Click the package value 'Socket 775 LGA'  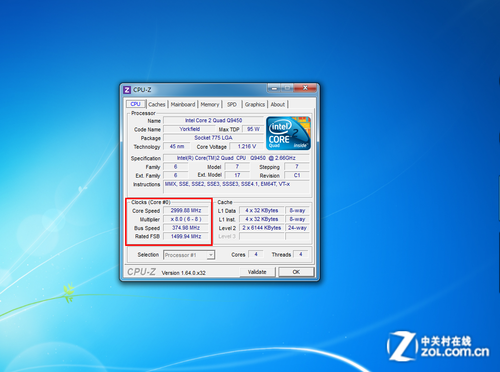coord(213,138)
